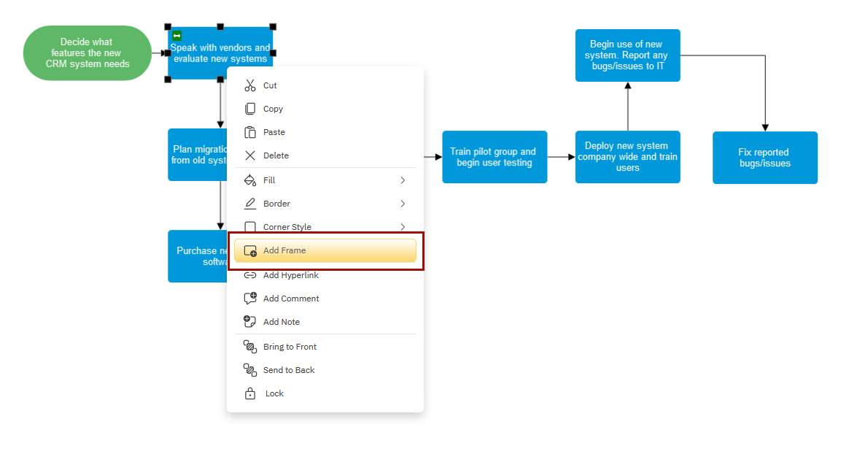
Task: Click green connector badge on selected shape
Action: [x=177, y=35]
